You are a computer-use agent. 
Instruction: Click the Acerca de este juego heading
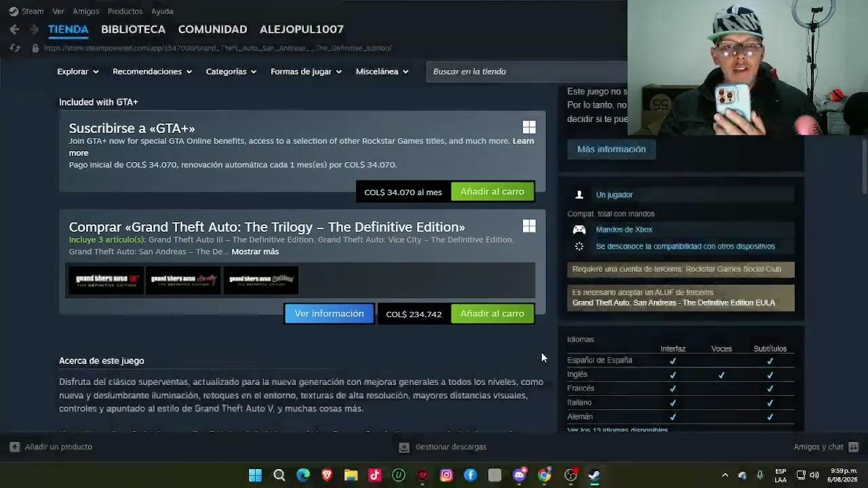[102, 361]
